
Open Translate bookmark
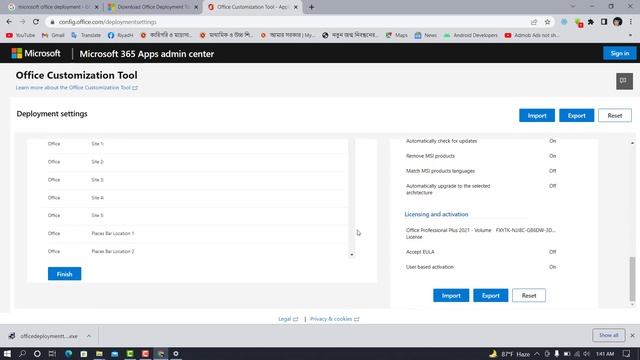86,36
